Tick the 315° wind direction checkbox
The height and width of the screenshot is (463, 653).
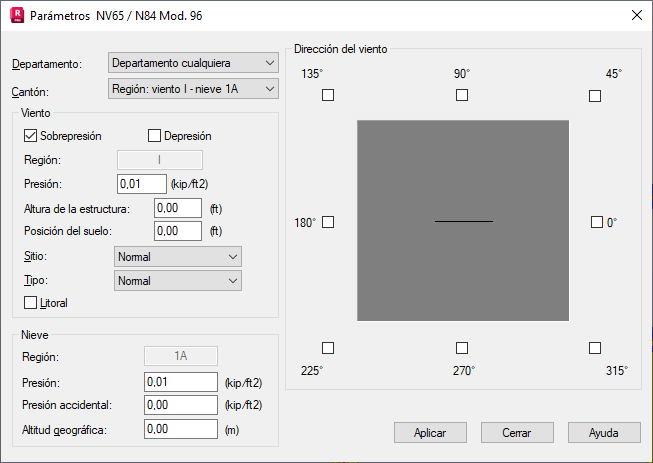coord(595,348)
